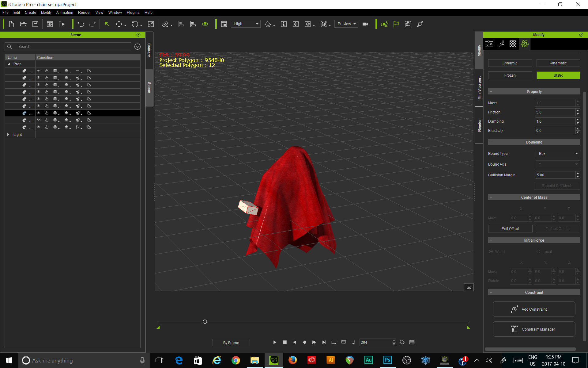Click the Modify panel horizontal scrollbar
Screen dimensions: 588x368
click(530, 349)
